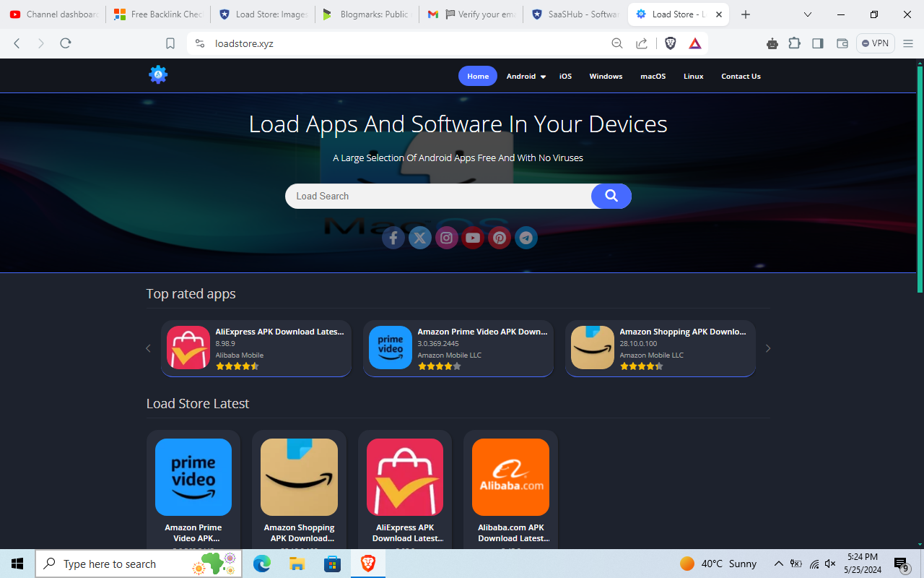Click the muted volume tray icon

point(830,564)
